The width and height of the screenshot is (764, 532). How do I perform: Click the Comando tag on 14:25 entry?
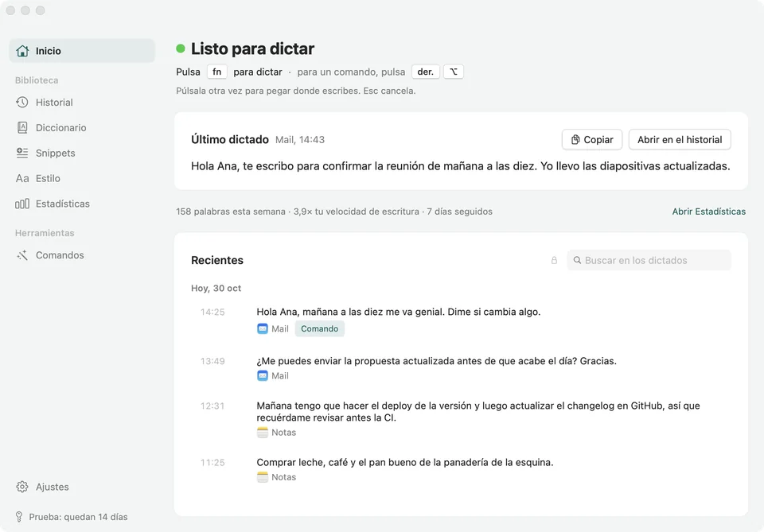click(x=320, y=328)
